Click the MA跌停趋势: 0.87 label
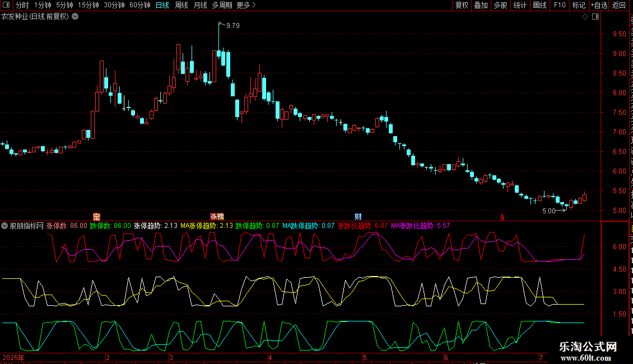Screen dimensions: 633x364 point(309,226)
